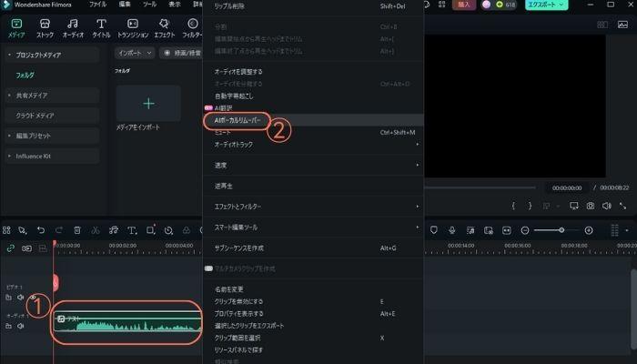Image resolution: width=637 pixels, height=364 pixels.
Task: Click the speed clock tool icon
Action: coord(168,230)
